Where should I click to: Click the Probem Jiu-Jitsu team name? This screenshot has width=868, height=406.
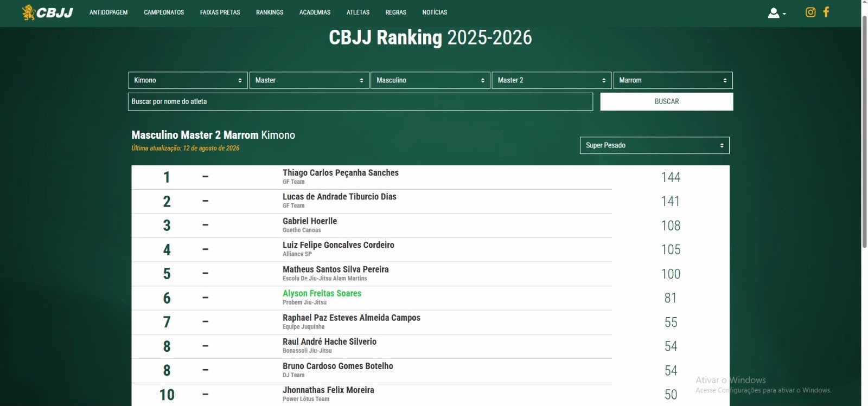(x=304, y=302)
